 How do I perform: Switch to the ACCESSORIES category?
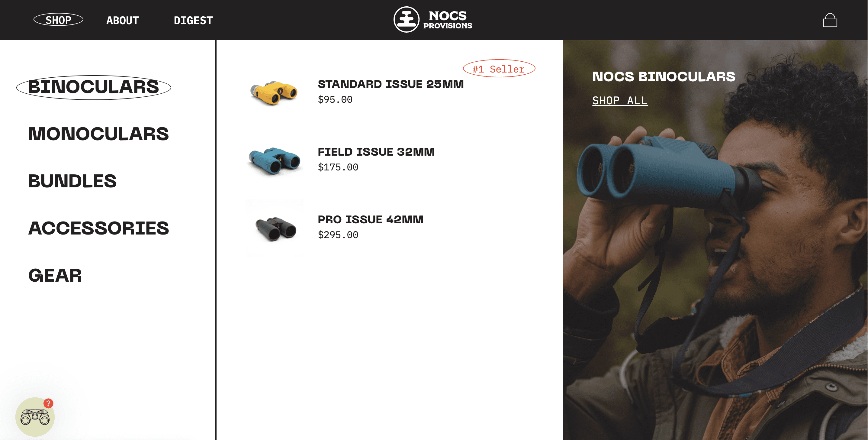pos(98,228)
